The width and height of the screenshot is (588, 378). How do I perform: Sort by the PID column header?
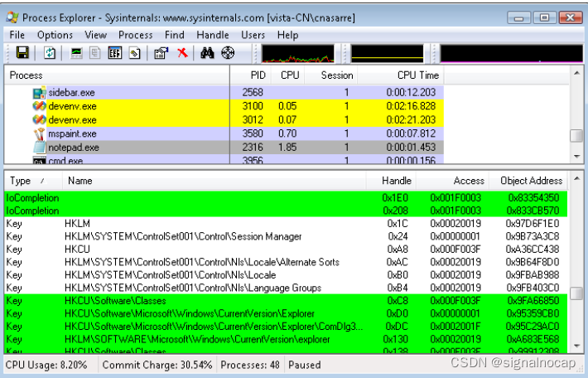coord(250,75)
